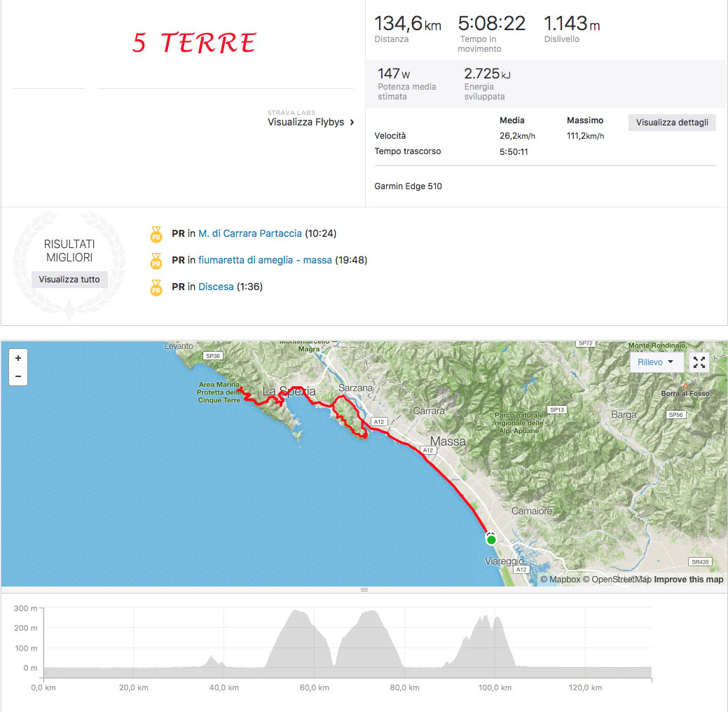728x712 pixels.
Task: Click the Visualizza tutto button
Action: tap(69, 280)
